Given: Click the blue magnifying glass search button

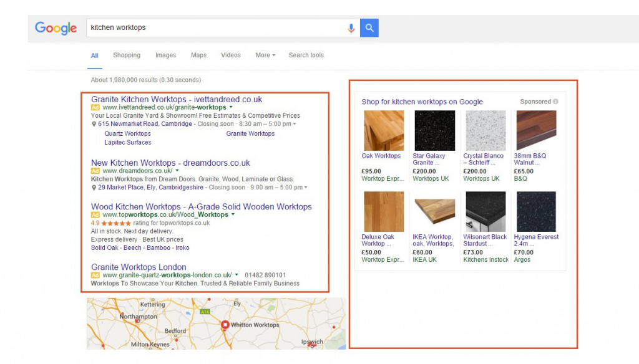Looking at the screenshot, I should [x=369, y=27].
